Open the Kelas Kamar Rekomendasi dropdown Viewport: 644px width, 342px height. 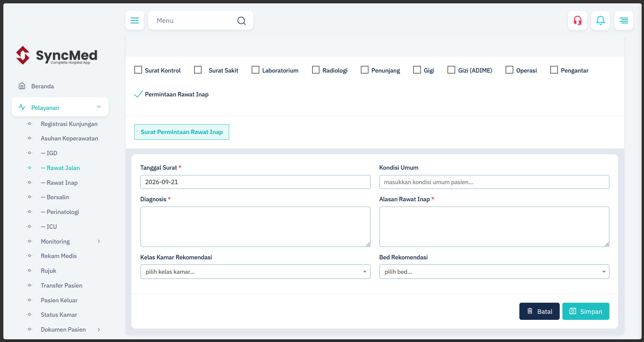tap(255, 272)
